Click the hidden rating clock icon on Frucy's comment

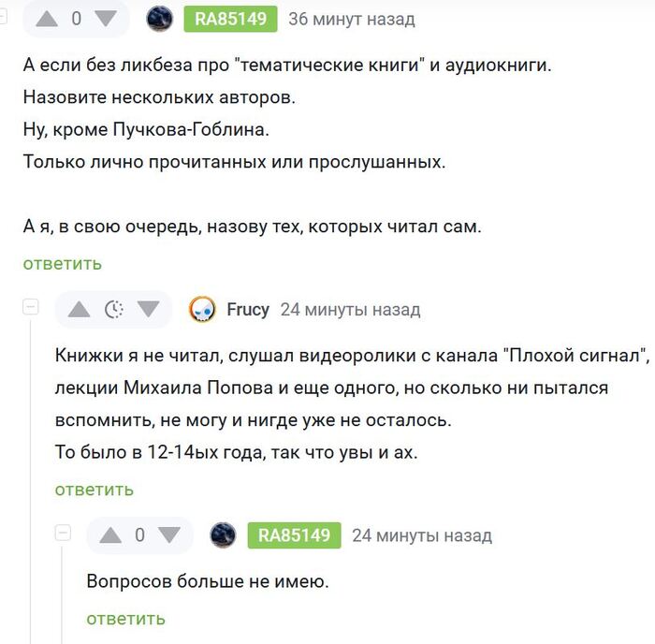(113, 310)
